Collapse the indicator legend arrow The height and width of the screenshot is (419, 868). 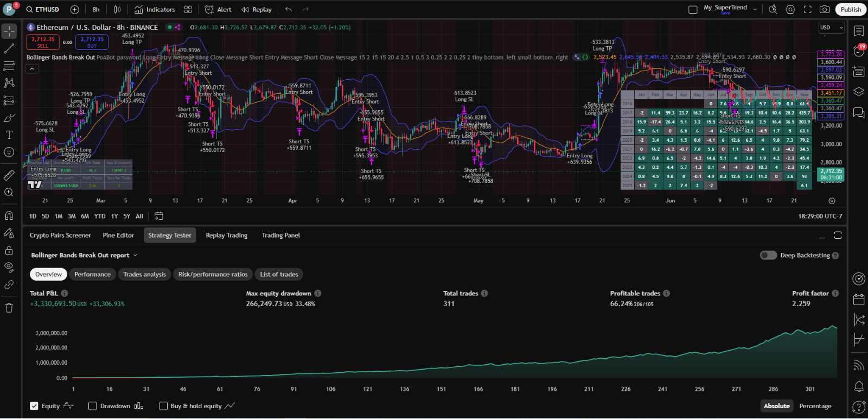point(32,68)
